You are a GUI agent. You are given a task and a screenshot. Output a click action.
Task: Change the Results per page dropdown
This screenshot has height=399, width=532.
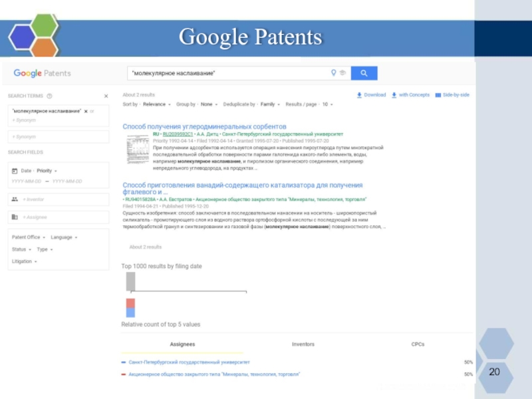point(327,104)
